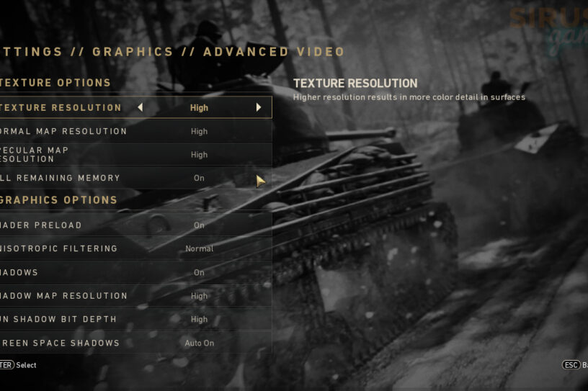Click the Graphics breadcrumb in the header

coord(133,52)
